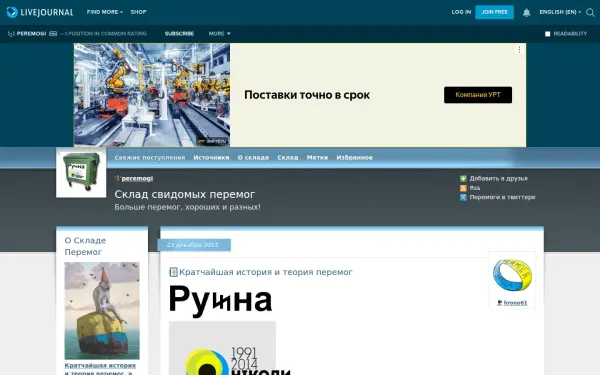The height and width of the screenshot is (375, 600).
Task: Click the О Складе Перемог sidebar heading
Action: [85, 246]
